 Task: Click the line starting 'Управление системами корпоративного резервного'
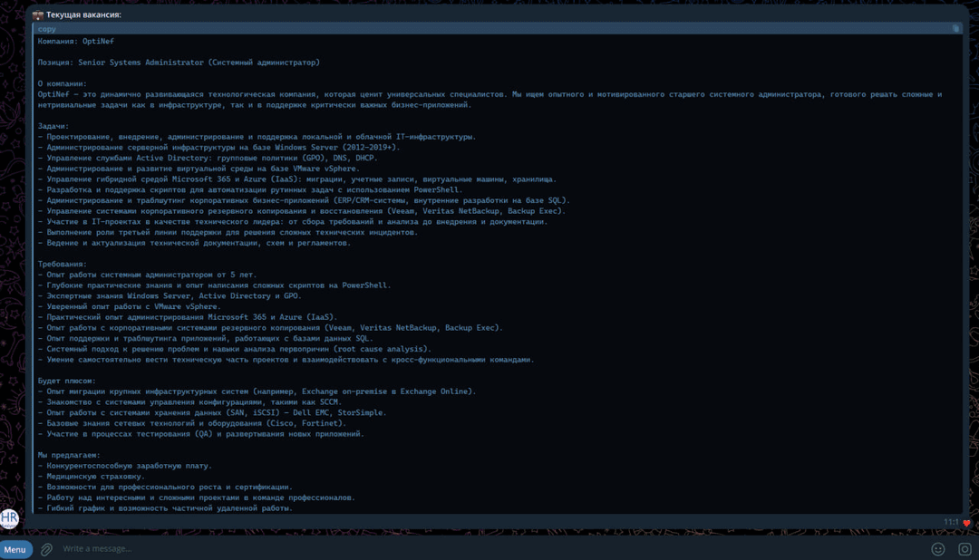coord(302,211)
